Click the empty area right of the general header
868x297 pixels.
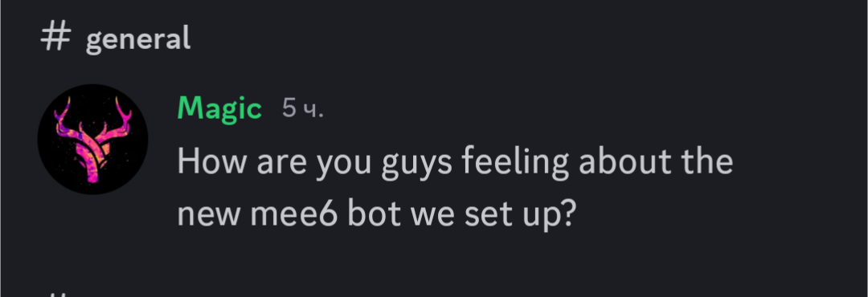click(x=526, y=39)
